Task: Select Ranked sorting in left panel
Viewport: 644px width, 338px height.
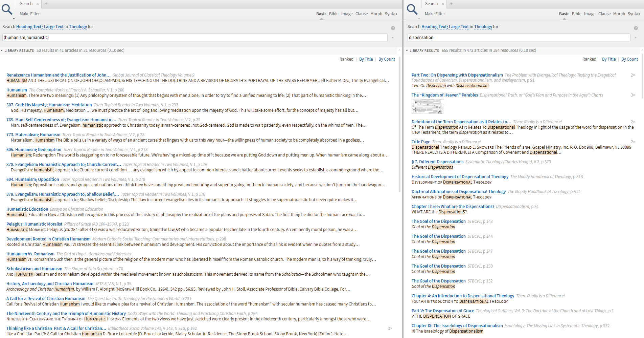Action: [x=346, y=59]
